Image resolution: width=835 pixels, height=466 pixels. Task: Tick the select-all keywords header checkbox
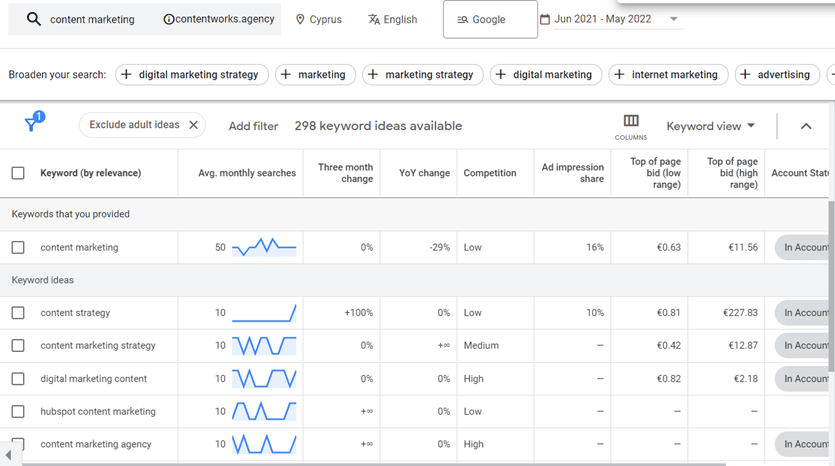[18, 173]
